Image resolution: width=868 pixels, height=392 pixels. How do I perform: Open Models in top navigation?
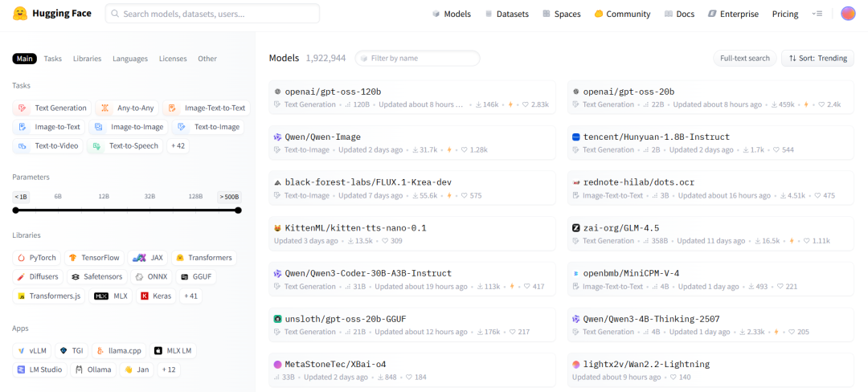pyautogui.click(x=452, y=14)
